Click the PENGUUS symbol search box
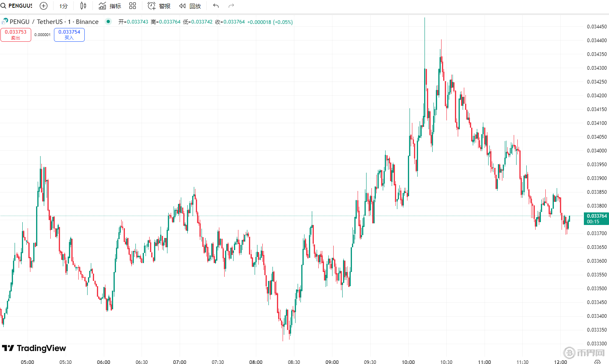This screenshot has height=364, width=609. pyautogui.click(x=17, y=6)
